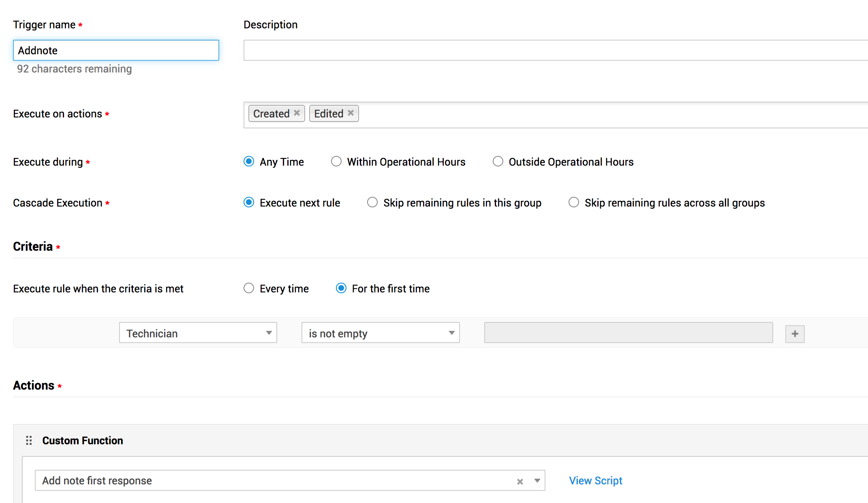The image size is (868, 503).
Task: Click the Execute on actions field
Action: [x=608, y=115]
